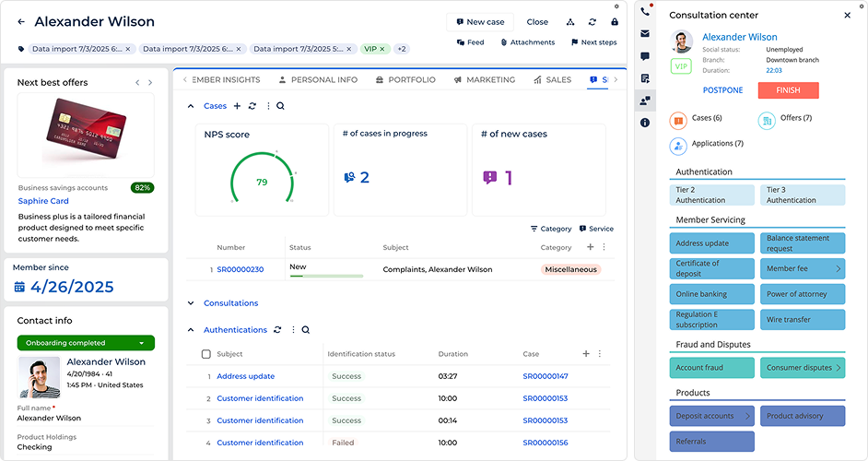The image size is (868, 461).
Task: Expand the Consultations section
Action: pyautogui.click(x=191, y=303)
